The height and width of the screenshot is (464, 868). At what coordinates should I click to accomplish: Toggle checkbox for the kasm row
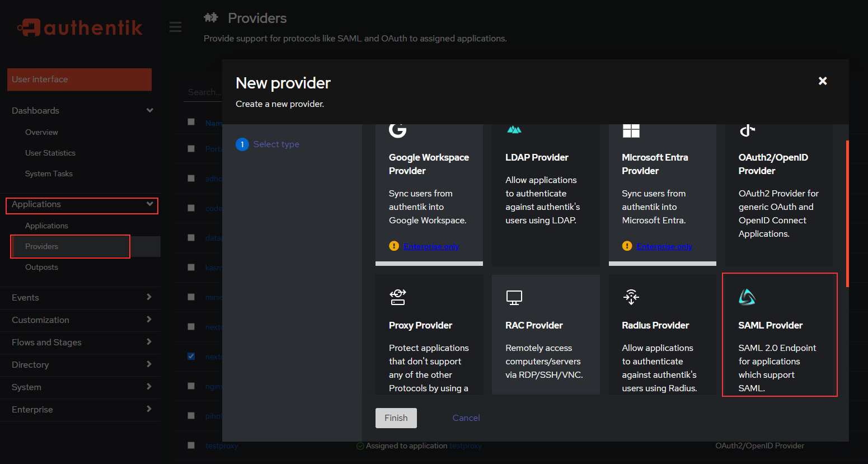pos(191,268)
